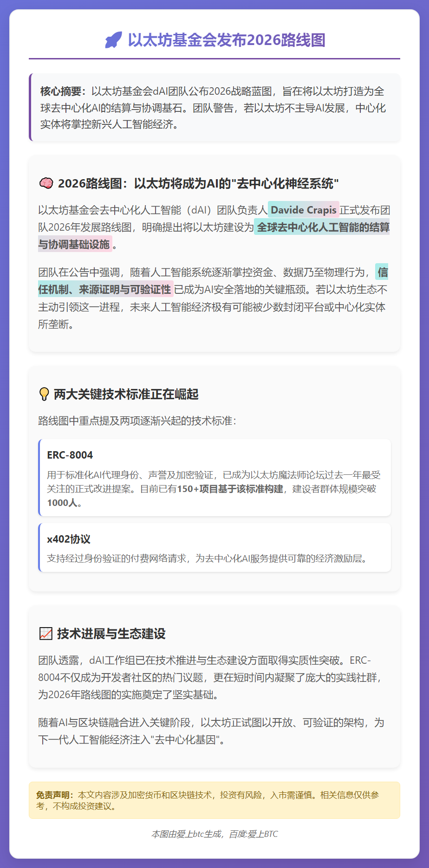Click the heading 技术进展与生态建设

click(111, 634)
